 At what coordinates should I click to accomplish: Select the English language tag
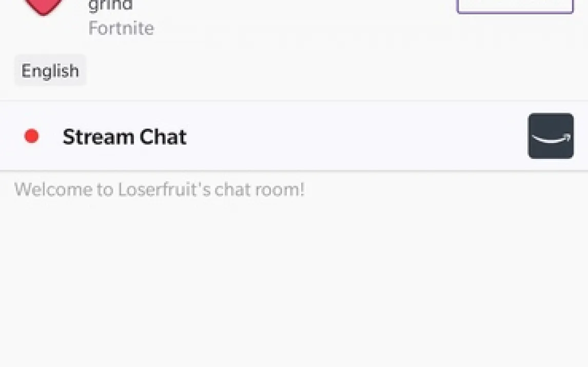click(50, 70)
